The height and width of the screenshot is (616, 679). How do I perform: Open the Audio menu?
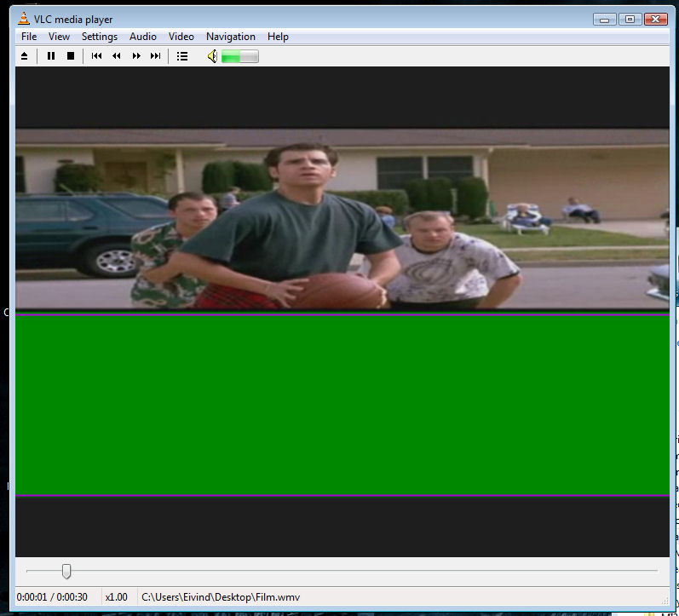pyautogui.click(x=143, y=37)
